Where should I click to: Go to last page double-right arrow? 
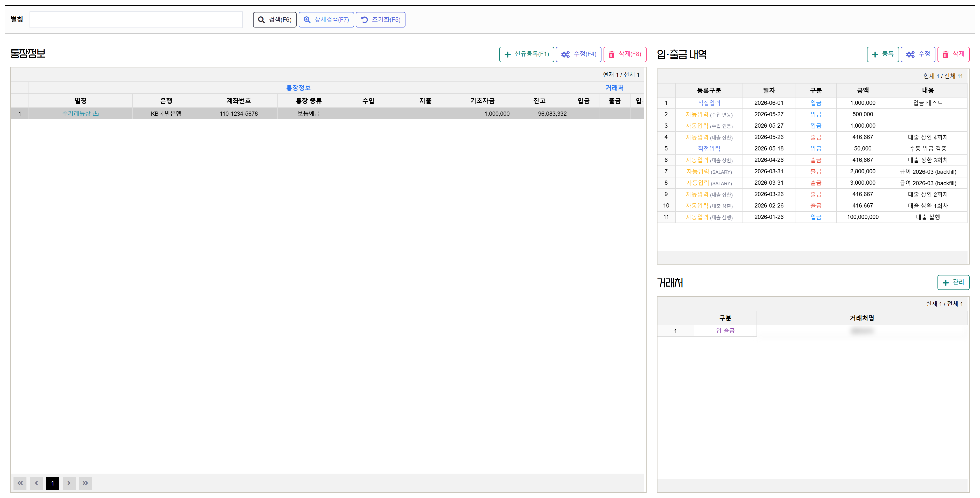coord(85,483)
